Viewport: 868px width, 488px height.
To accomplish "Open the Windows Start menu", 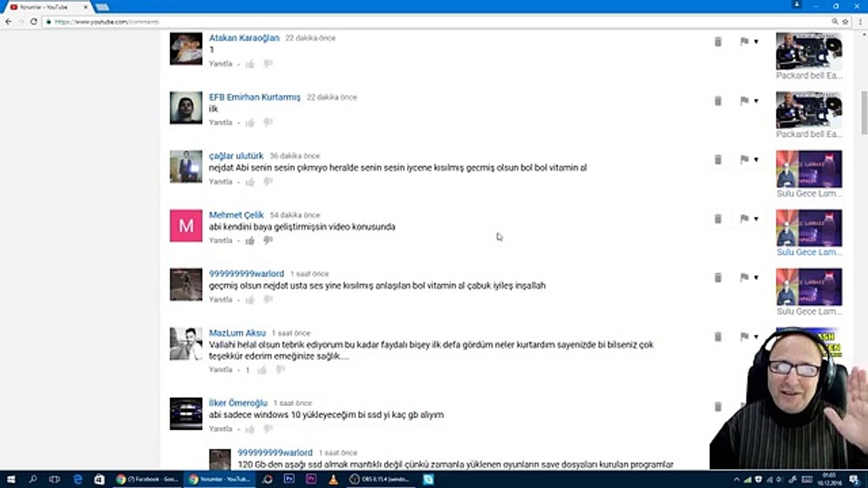I will pos(11,479).
